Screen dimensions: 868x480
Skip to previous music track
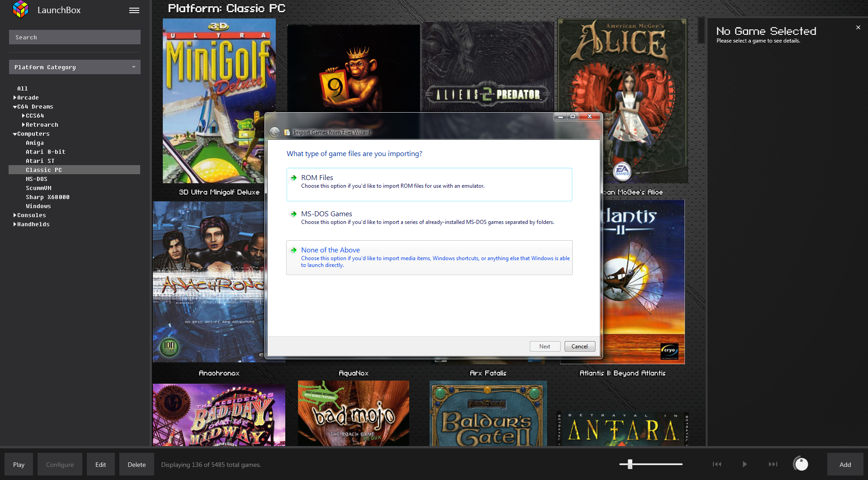tap(717, 464)
